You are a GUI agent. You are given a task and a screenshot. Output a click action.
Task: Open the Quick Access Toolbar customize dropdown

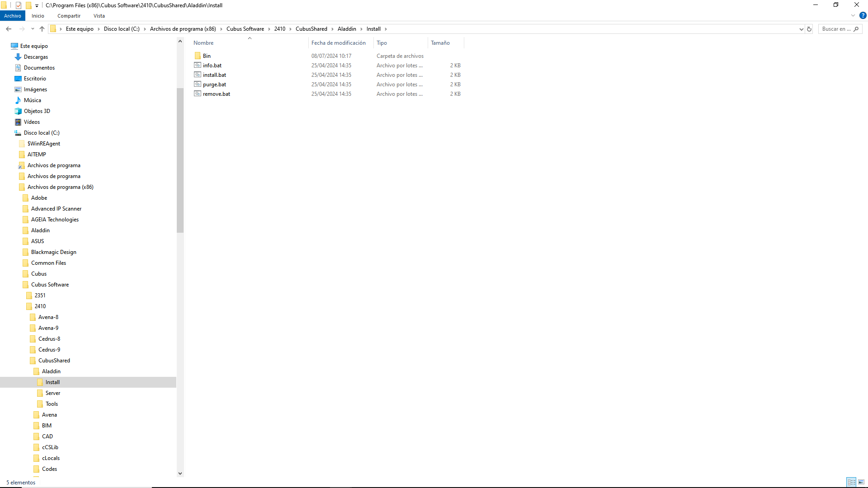(37, 6)
